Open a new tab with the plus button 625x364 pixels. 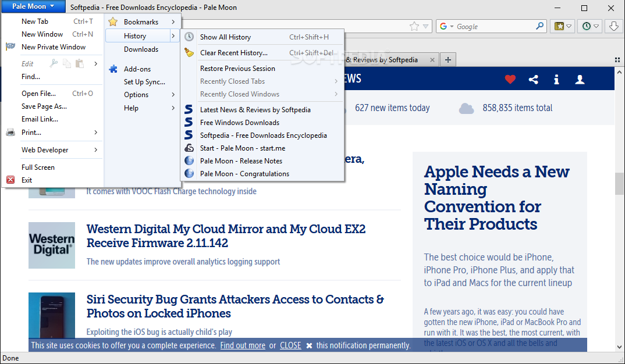(x=448, y=60)
